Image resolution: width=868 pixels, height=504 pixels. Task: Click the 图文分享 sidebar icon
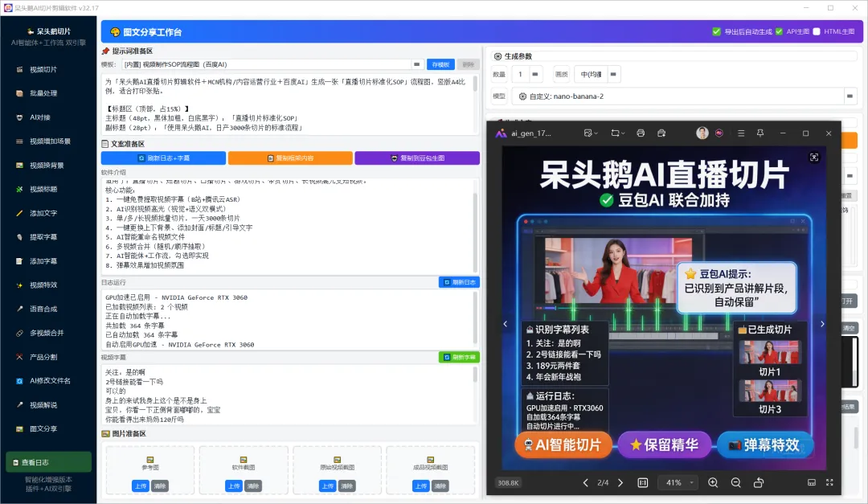click(x=19, y=429)
